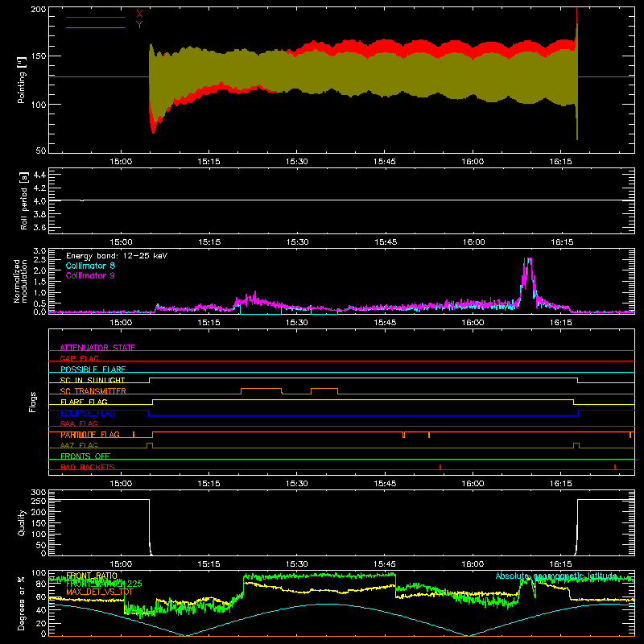
Task: Click the Roll period axis title
Action: pyautogui.click(x=24, y=200)
